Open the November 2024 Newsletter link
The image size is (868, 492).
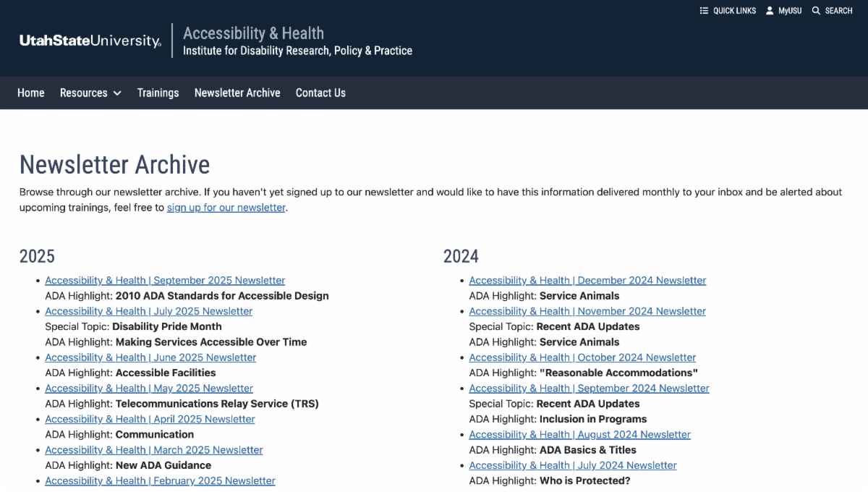pos(587,311)
